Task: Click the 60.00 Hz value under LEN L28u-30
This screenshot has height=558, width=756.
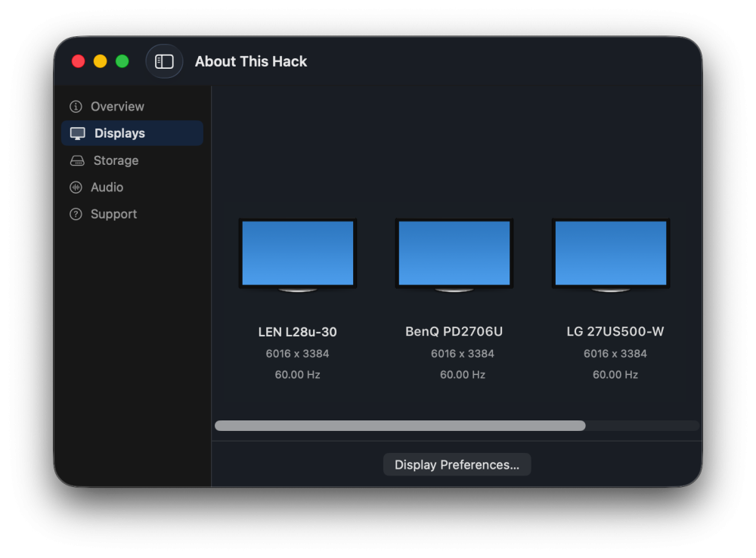Action: pos(297,375)
